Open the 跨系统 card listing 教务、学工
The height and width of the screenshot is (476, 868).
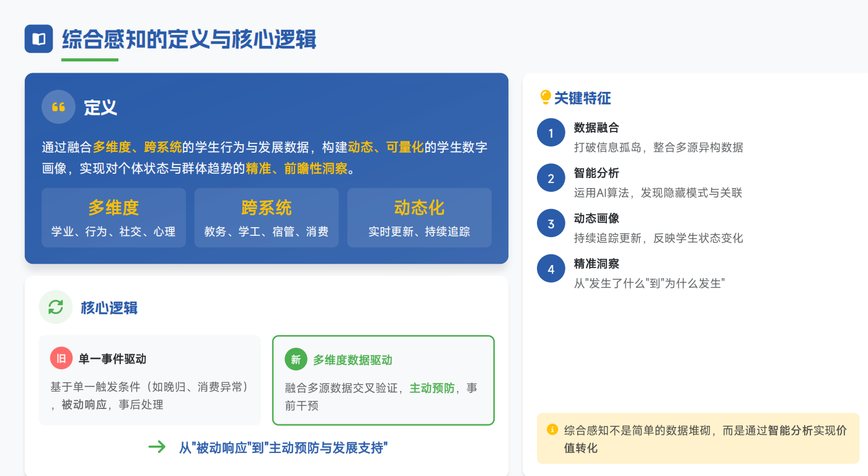click(x=266, y=218)
